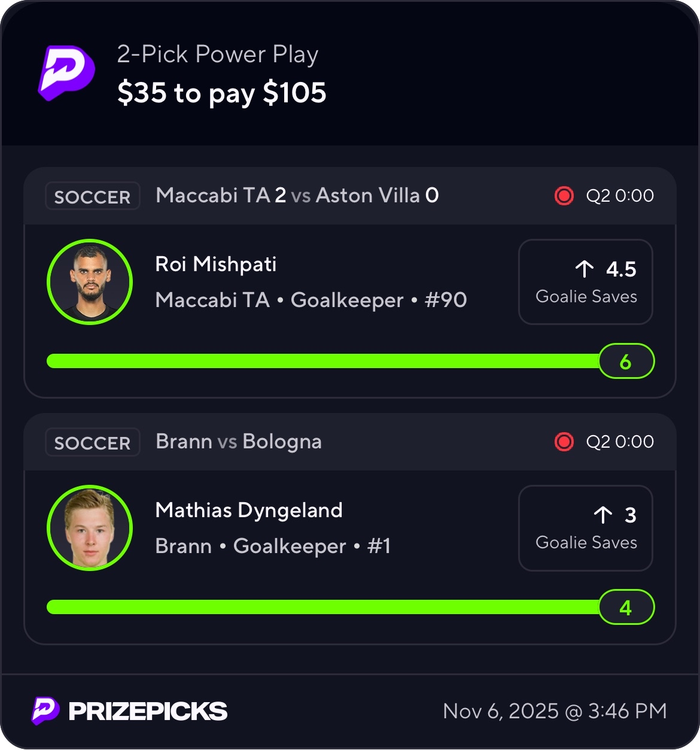Click the 4 saves result badge
This screenshot has height=750, width=700.
click(626, 608)
